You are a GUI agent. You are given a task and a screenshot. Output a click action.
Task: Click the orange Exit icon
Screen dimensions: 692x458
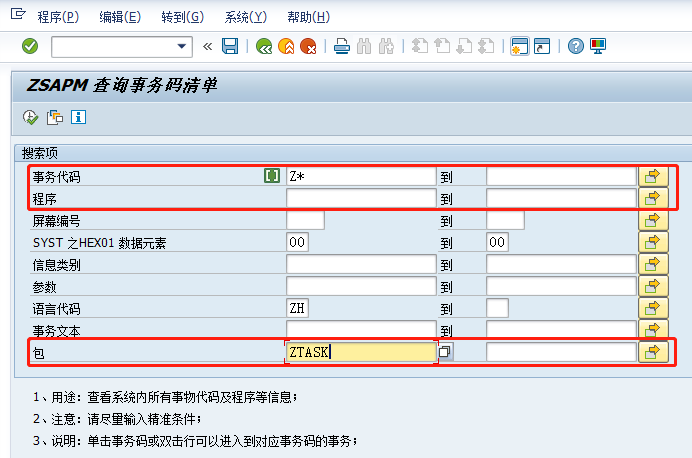tap(286, 46)
